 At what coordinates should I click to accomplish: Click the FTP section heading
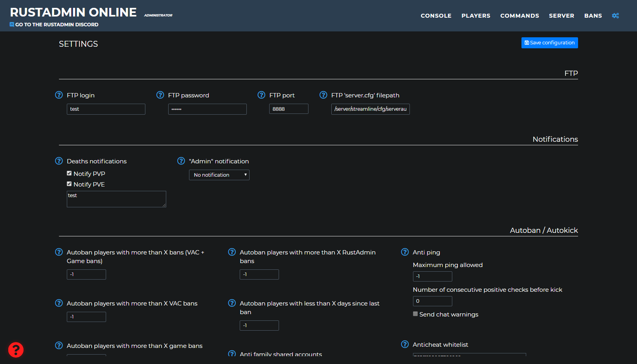tap(571, 73)
